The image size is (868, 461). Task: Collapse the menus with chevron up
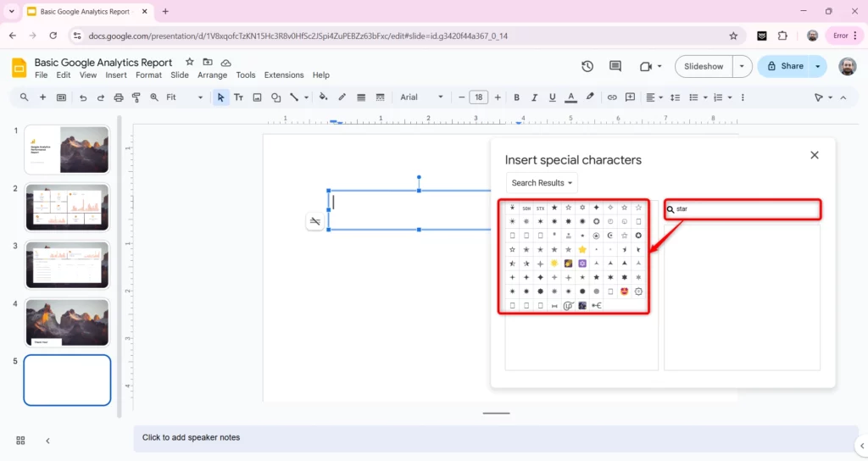coord(843,97)
